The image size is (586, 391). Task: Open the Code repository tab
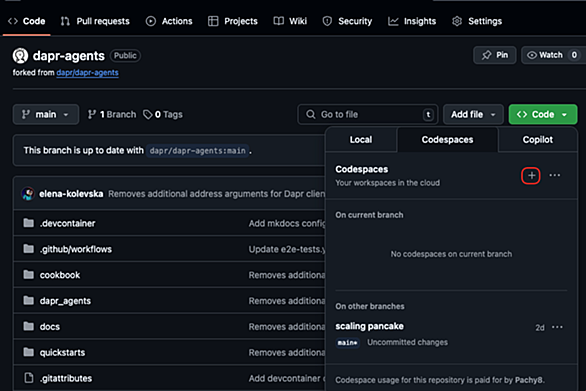point(27,21)
